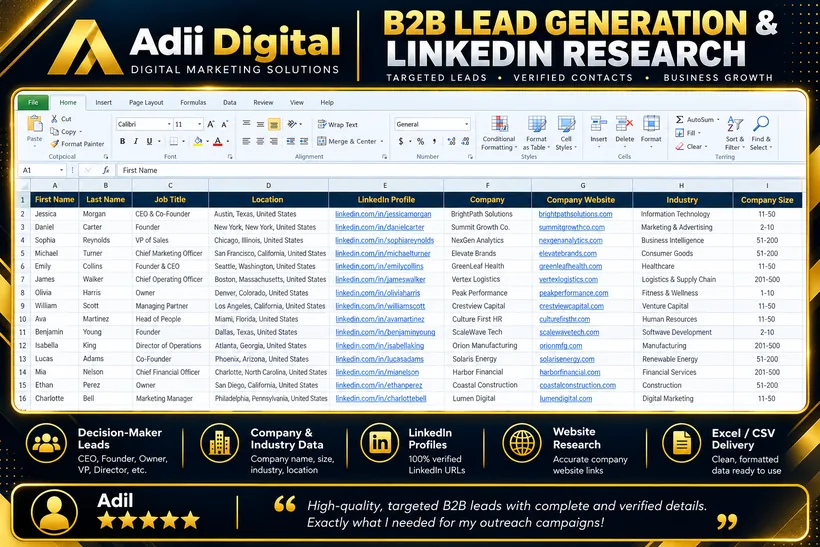Open Find & Select magnifier
Viewport: 820px width, 547px height.
pos(761,133)
